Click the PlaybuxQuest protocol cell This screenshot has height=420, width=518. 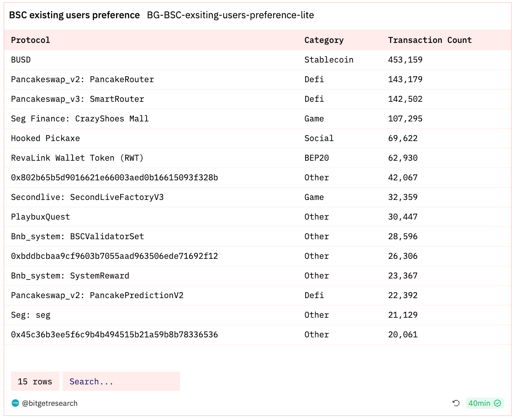[x=41, y=217]
